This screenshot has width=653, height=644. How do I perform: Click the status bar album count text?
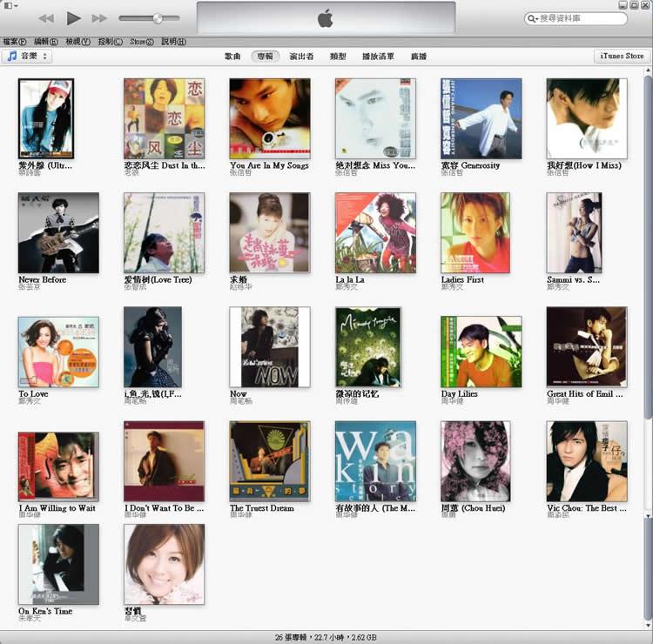[326, 637]
